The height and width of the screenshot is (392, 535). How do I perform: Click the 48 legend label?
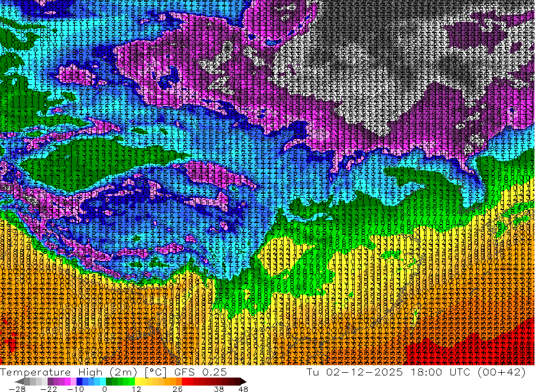click(x=243, y=389)
